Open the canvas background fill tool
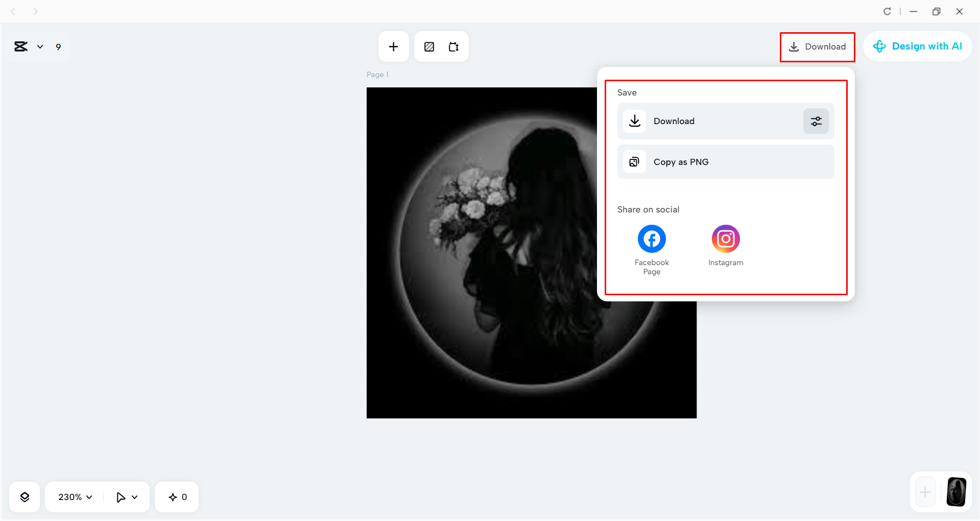980x521 pixels. tap(429, 46)
